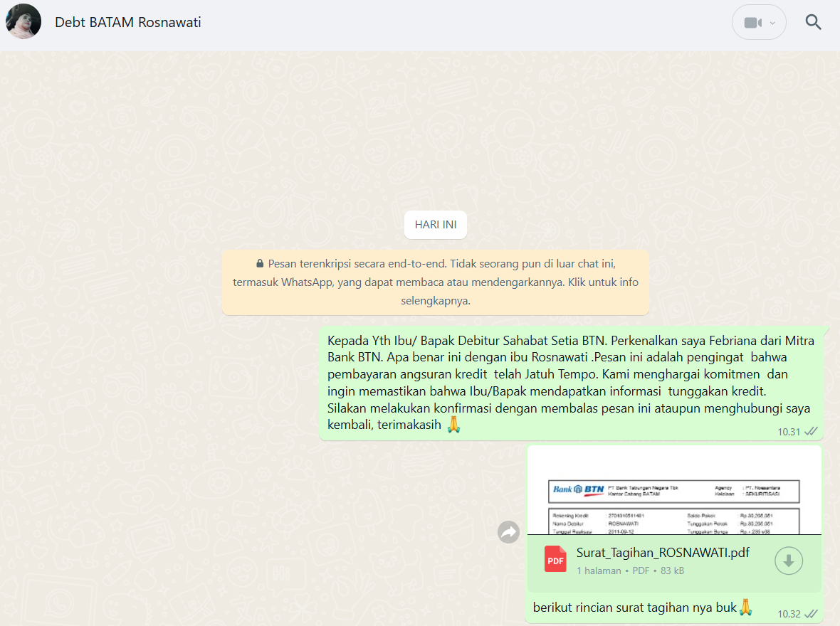Open Surat_Tagihan_ROSNAWATI.pdf file name
This screenshot has height=626, width=840.
pos(662,553)
